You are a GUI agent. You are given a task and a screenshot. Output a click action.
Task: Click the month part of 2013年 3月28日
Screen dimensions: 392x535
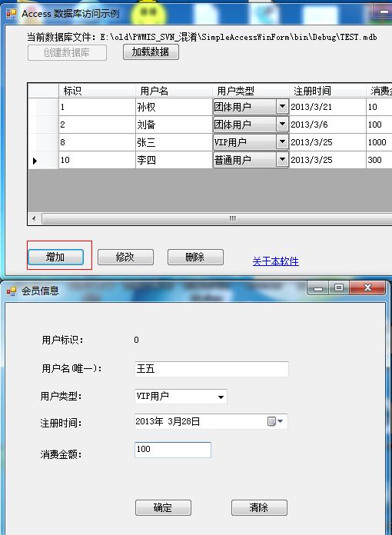coord(173,421)
